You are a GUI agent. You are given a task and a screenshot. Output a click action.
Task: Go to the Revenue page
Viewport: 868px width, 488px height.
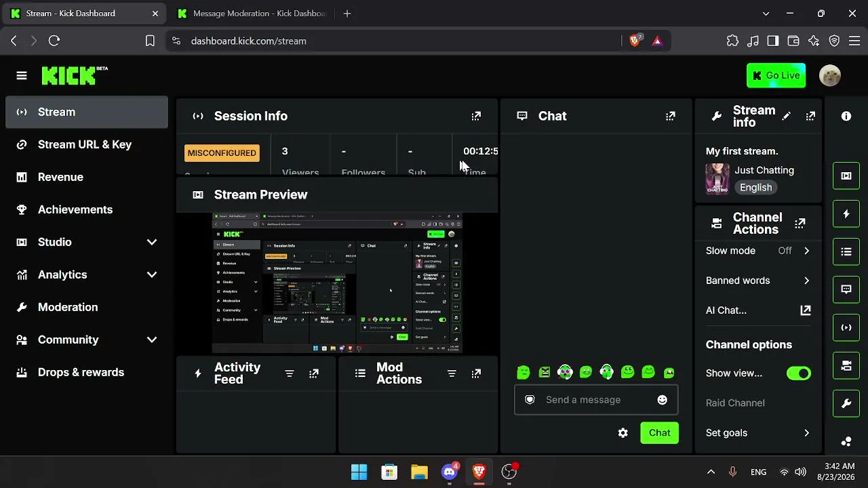pos(87,177)
